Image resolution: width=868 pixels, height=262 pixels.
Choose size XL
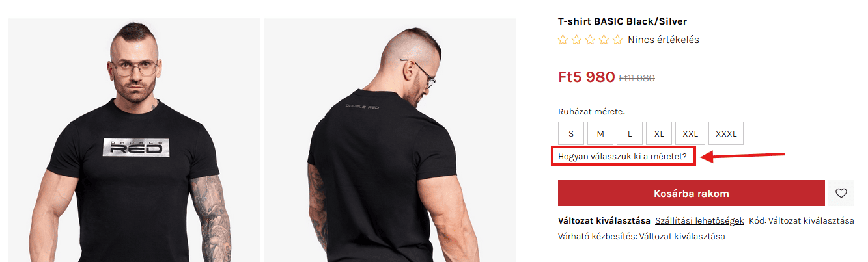pos(659,133)
